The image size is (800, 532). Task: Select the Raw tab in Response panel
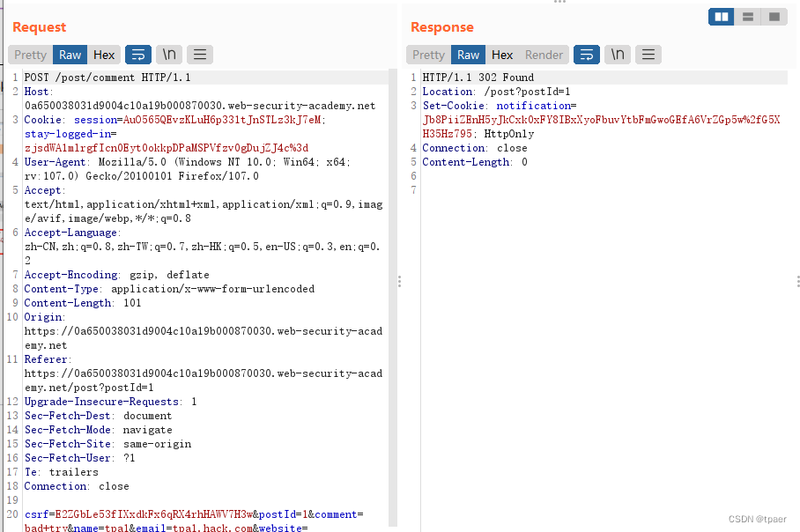pos(469,55)
